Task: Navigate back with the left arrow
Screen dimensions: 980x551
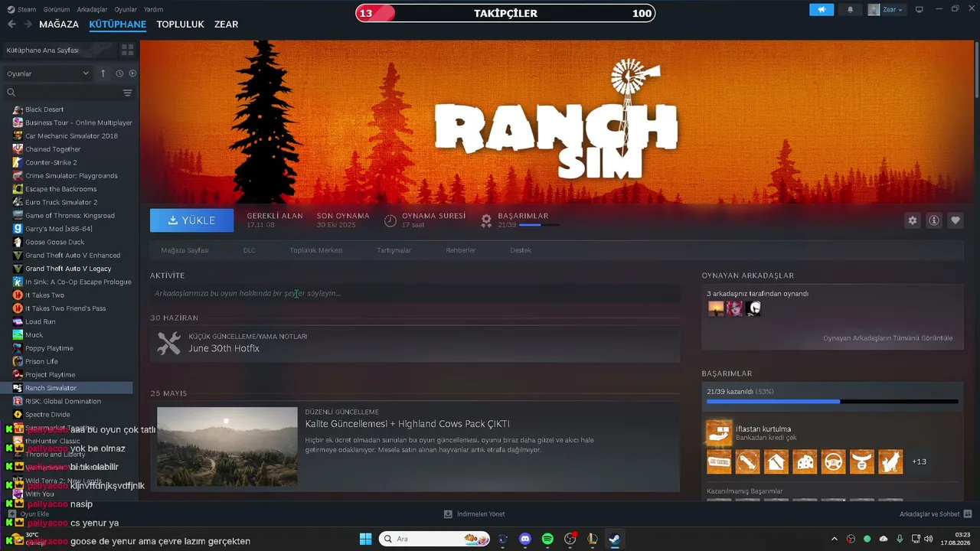Action: pos(11,24)
